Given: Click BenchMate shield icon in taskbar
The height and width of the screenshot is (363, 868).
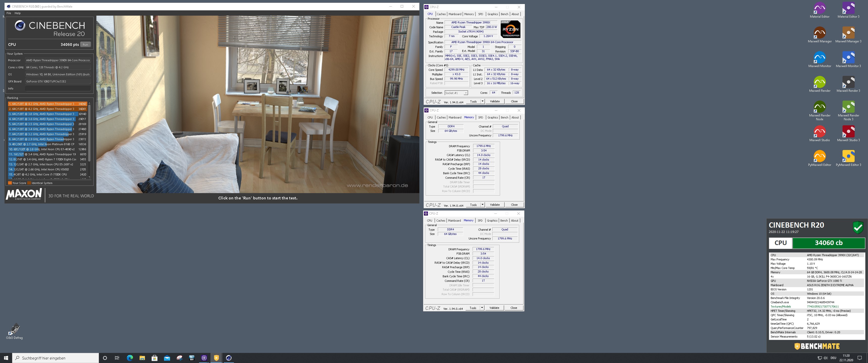Looking at the screenshot, I should point(216,358).
